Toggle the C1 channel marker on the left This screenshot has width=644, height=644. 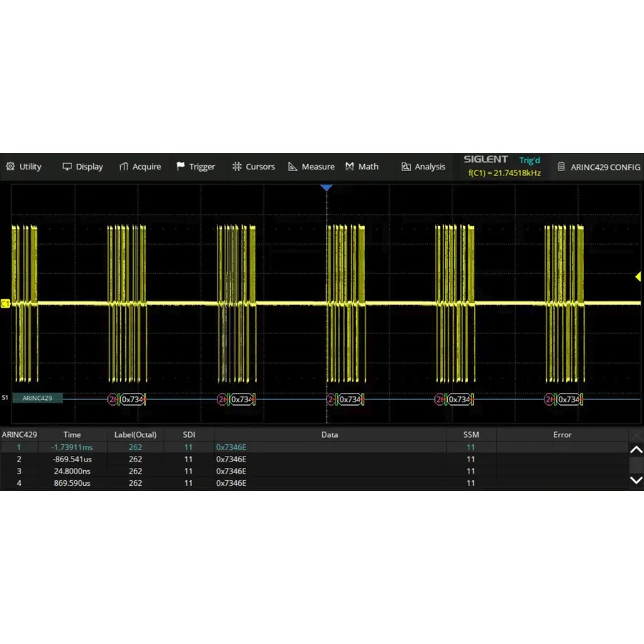6,303
